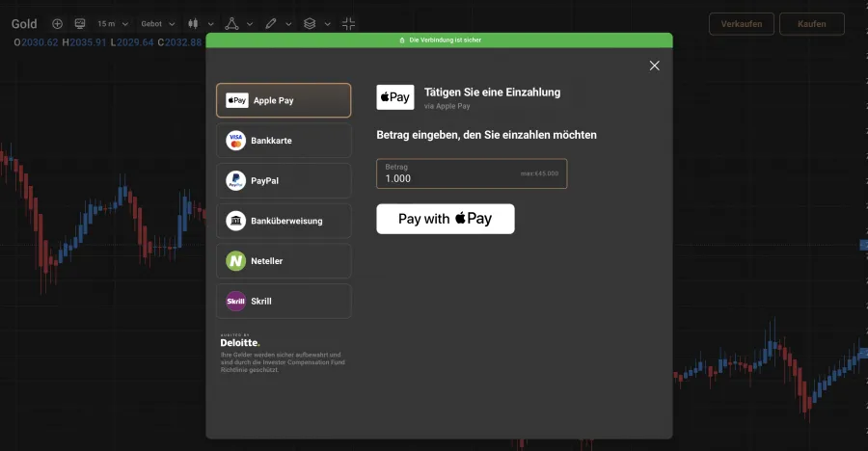This screenshot has width=868, height=451.
Task: Click the Kaufen button
Action: [811, 24]
